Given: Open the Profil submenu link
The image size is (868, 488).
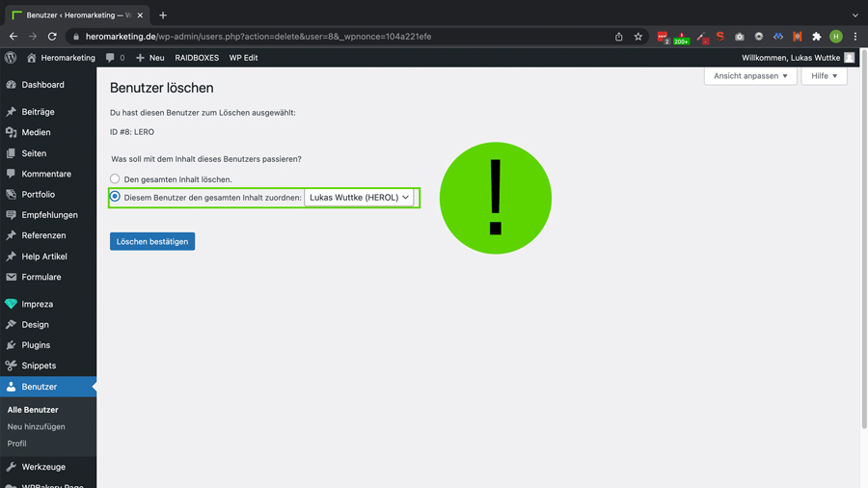Looking at the screenshot, I should coord(16,444).
